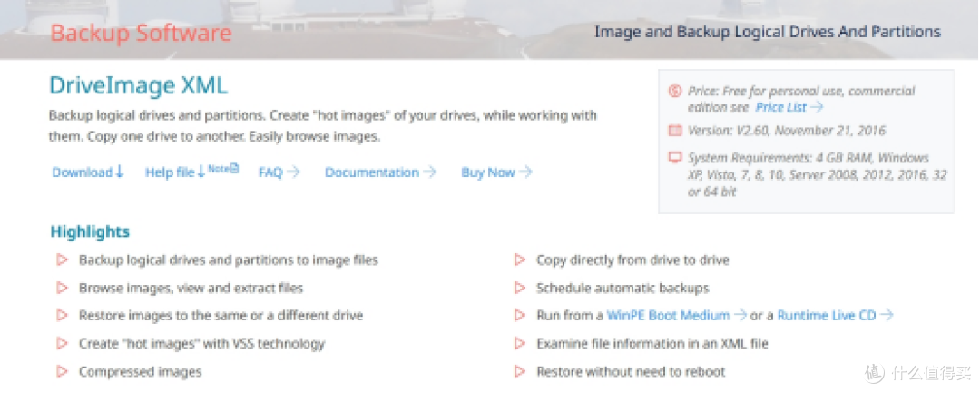Open the Download link
Image resolution: width=980 pixels, height=393 pixels.
point(88,172)
